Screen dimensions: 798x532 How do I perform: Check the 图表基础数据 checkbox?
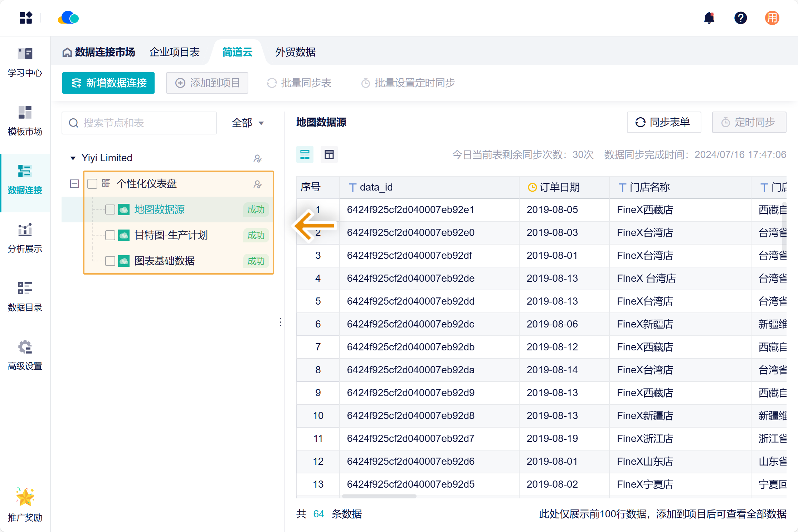(x=110, y=261)
